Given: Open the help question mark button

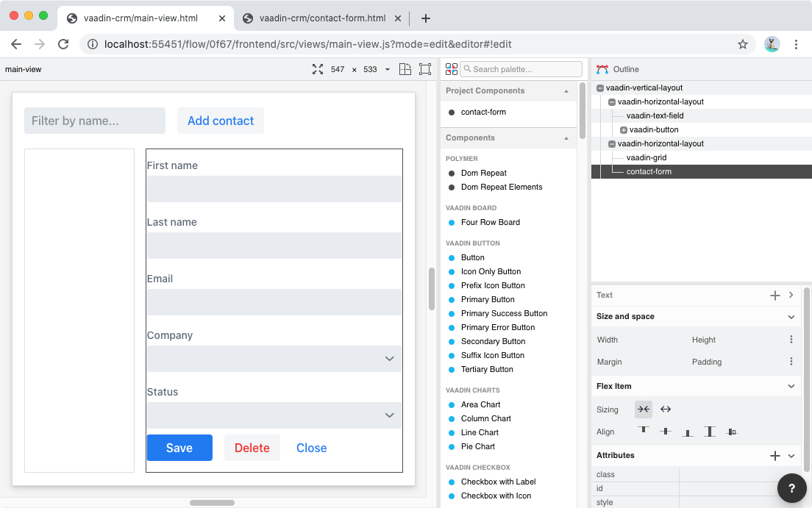Looking at the screenshot, I should tap(792, 488).
